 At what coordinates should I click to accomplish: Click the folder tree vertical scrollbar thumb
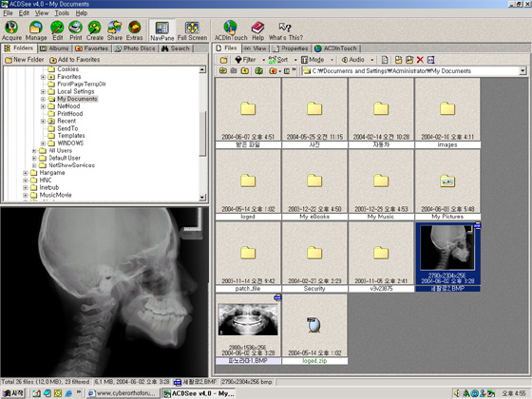point(202,133)
